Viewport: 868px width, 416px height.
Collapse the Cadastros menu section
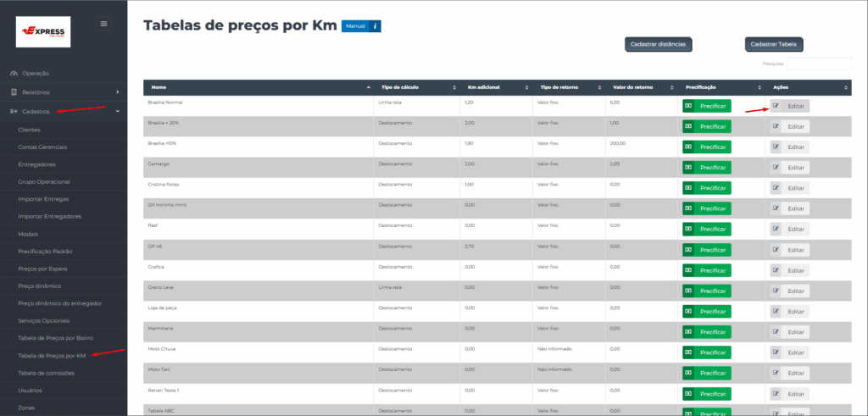pyautogui.click(x=117, y=112)
